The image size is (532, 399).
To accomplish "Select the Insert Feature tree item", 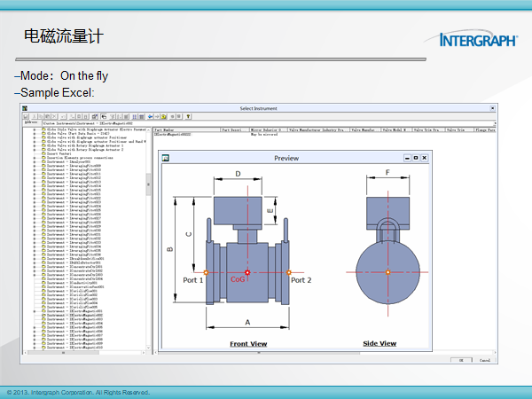I will coord(59,153).
